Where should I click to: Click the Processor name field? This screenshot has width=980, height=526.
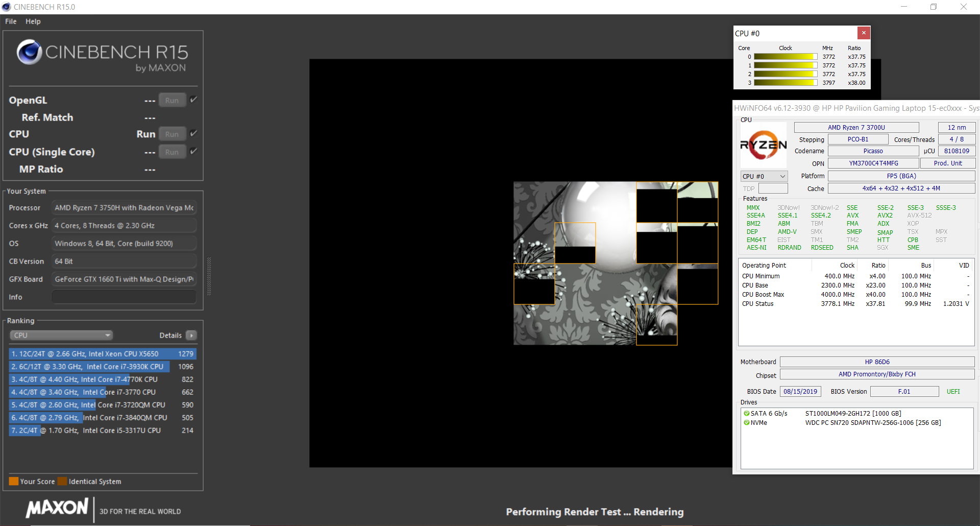tap(124, 208)
